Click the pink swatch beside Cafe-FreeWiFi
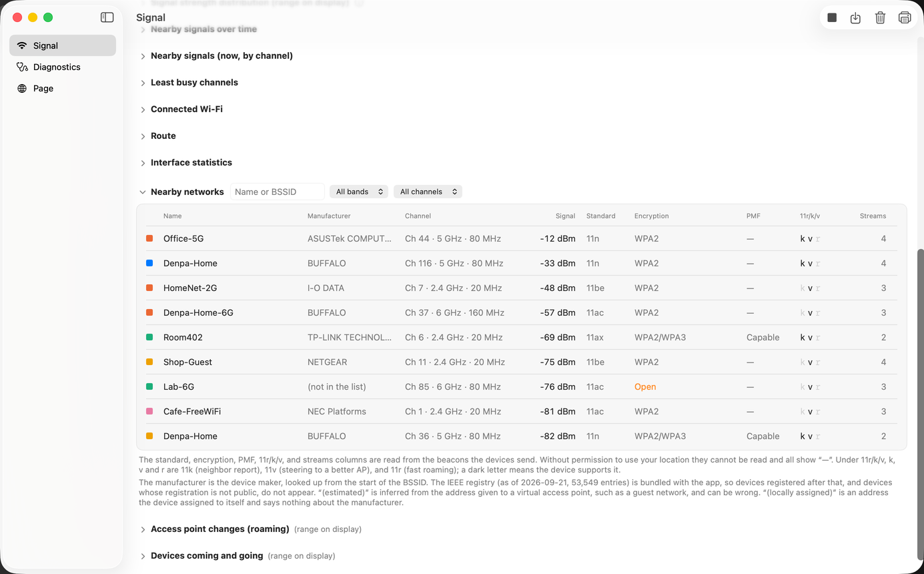The image size is (924, 574). pyautogui.click(x=149, y=411)
